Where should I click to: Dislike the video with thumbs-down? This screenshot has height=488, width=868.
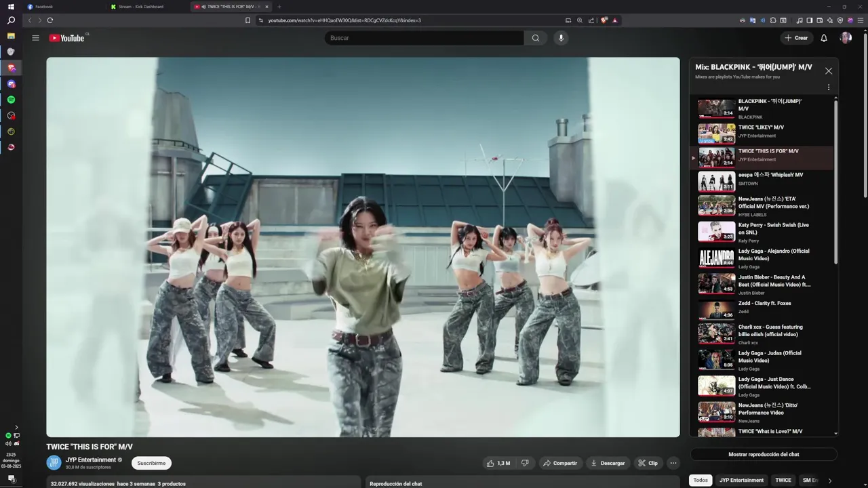tap(525, 463)
